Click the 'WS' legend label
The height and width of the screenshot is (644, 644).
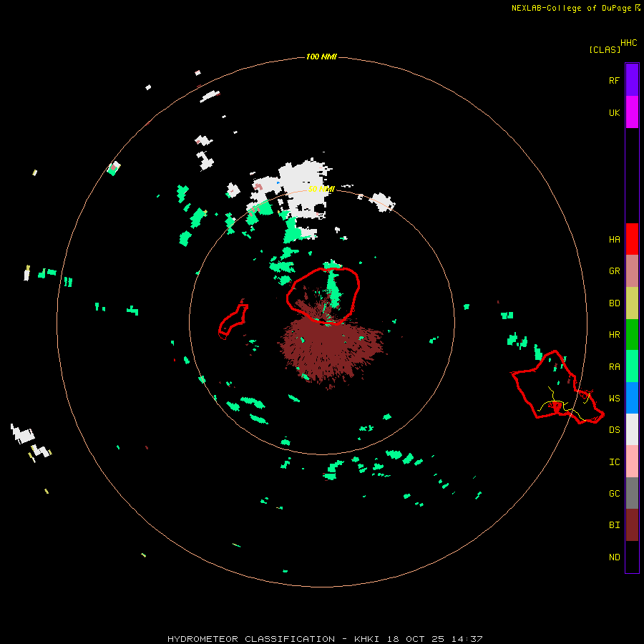(614, 398)
